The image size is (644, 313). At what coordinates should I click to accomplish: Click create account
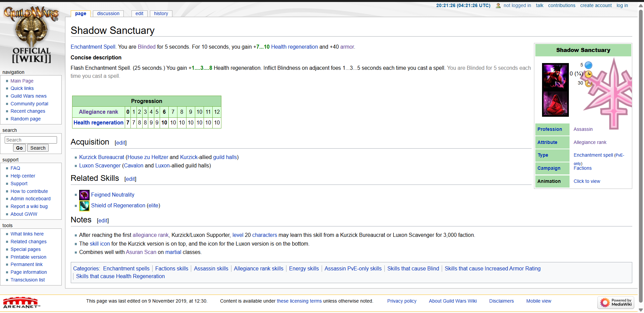596,5
